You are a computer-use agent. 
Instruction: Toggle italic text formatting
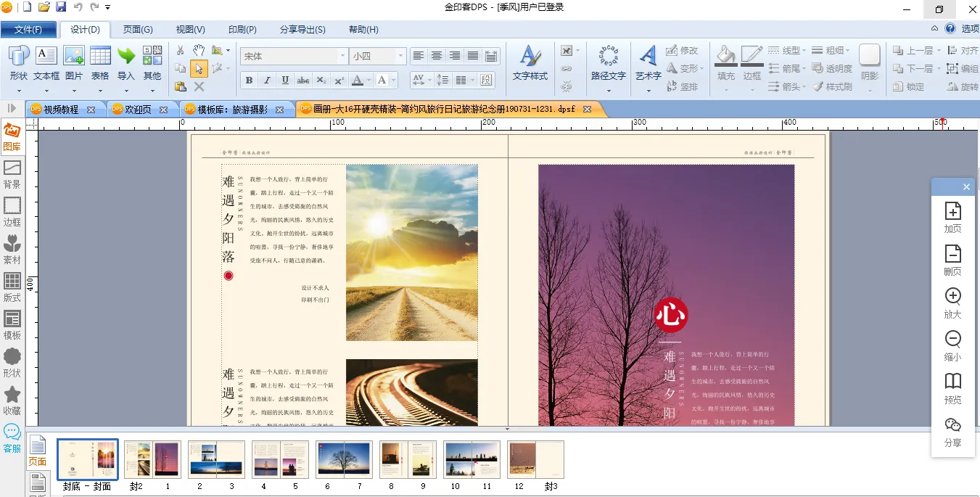pos(267,80)
